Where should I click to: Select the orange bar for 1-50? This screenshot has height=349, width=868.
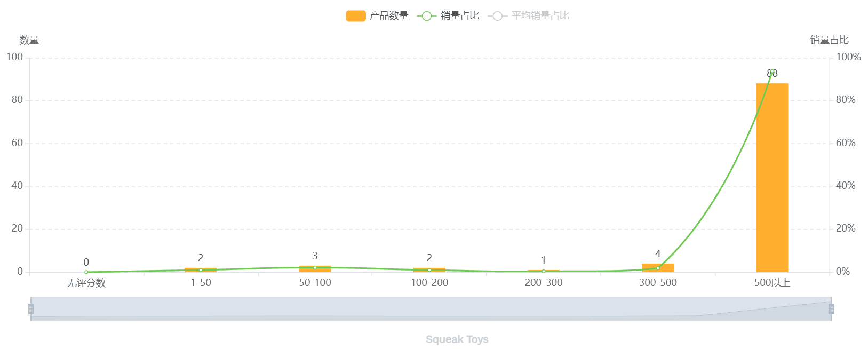[x=201, y=271]
